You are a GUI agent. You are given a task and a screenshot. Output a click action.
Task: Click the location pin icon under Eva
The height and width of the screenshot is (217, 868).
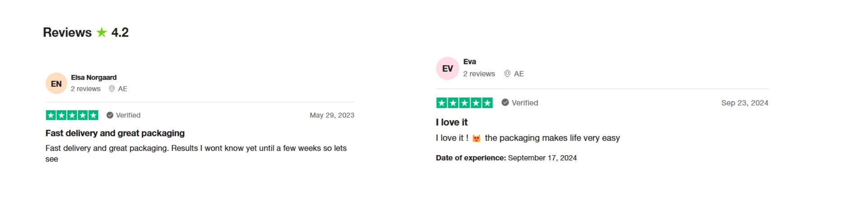pos(507,74)
